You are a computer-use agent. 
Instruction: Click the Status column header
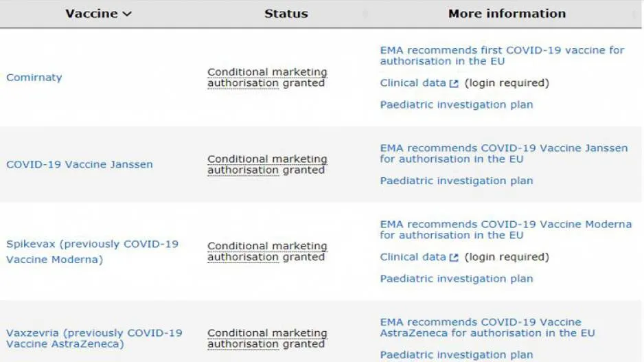coord(286,14)
